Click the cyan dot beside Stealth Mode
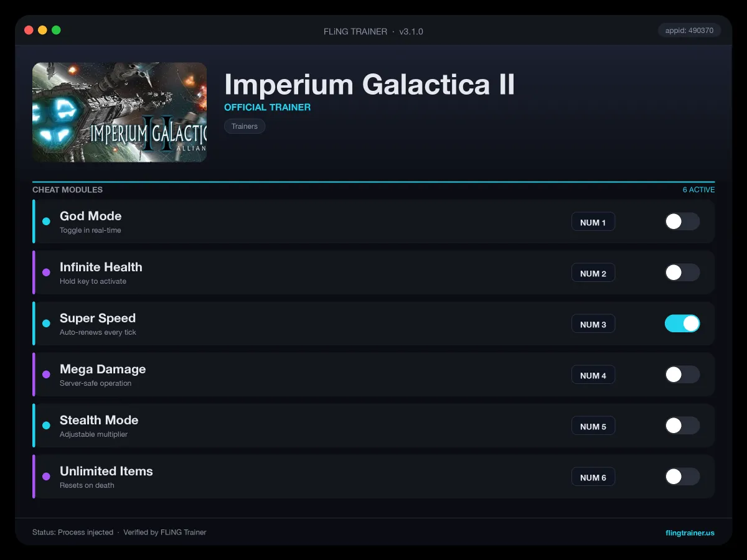Image resolution: width=747 pixels, height=560 pixels. pos(46,426)
